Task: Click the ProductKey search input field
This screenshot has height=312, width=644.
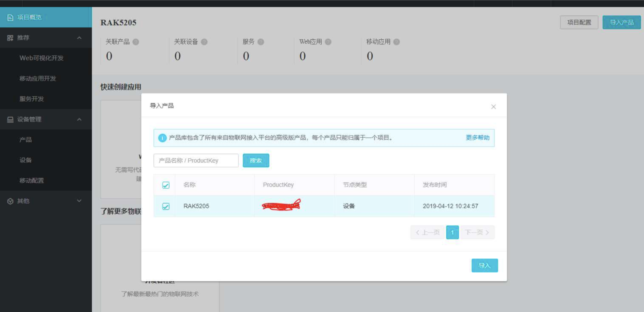Action: (196, 161)
